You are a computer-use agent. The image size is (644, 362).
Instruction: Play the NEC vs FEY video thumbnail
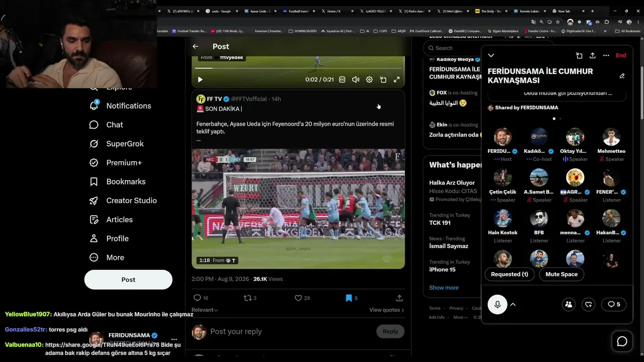[298, 209]
